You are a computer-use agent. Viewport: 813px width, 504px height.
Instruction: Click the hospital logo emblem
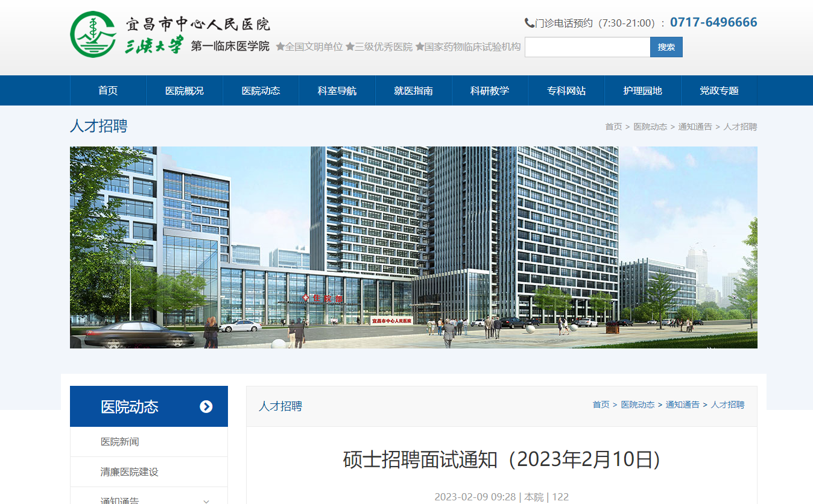(x=93, y=34)
